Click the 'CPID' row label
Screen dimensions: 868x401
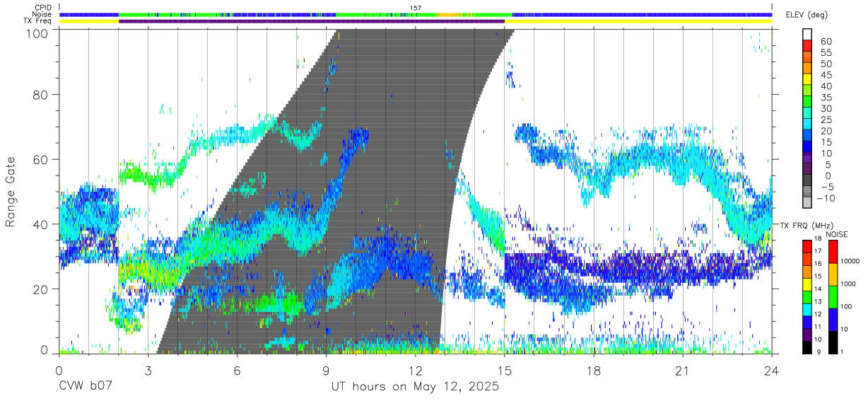[x=43, y=8]
